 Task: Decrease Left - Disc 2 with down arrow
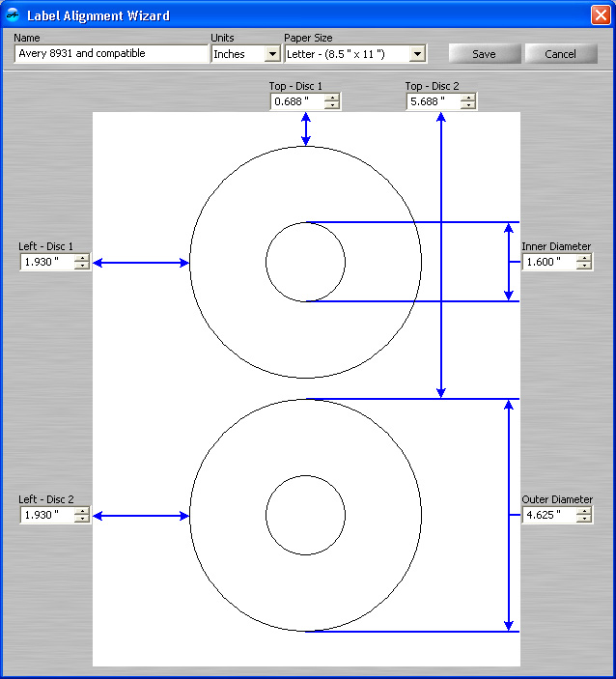click(x=82, y=519)
